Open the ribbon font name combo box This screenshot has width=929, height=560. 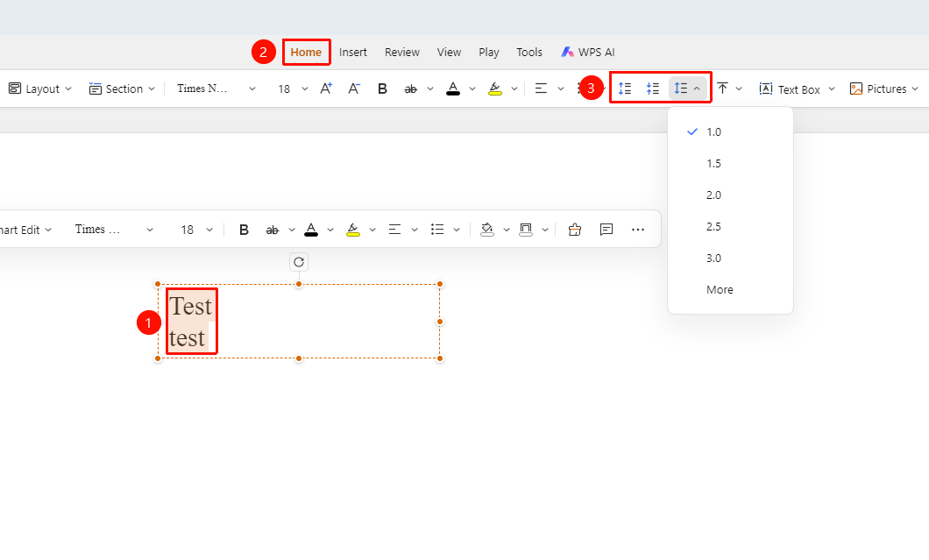[x=216, y=89]
